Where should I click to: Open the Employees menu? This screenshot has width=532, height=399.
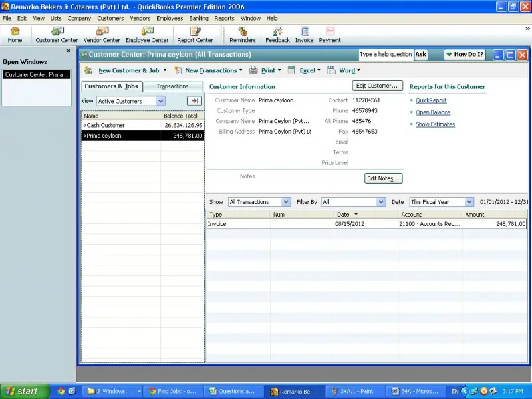pos(170,19)
